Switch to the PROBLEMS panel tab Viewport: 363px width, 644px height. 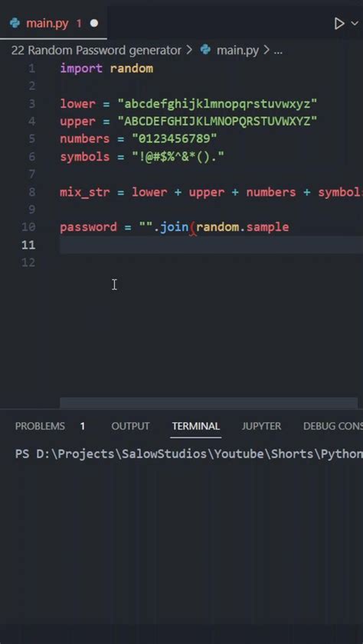[40, 426]
